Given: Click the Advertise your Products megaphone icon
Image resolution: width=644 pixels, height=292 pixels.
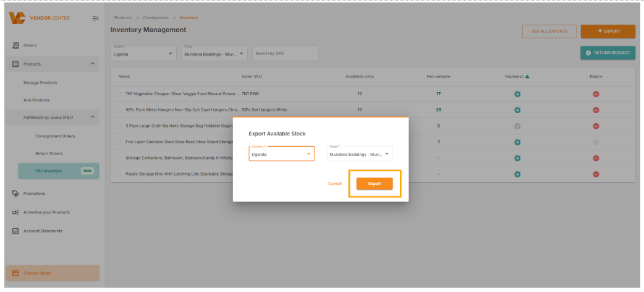Looking at the screenshot, I should pos(15,212).
